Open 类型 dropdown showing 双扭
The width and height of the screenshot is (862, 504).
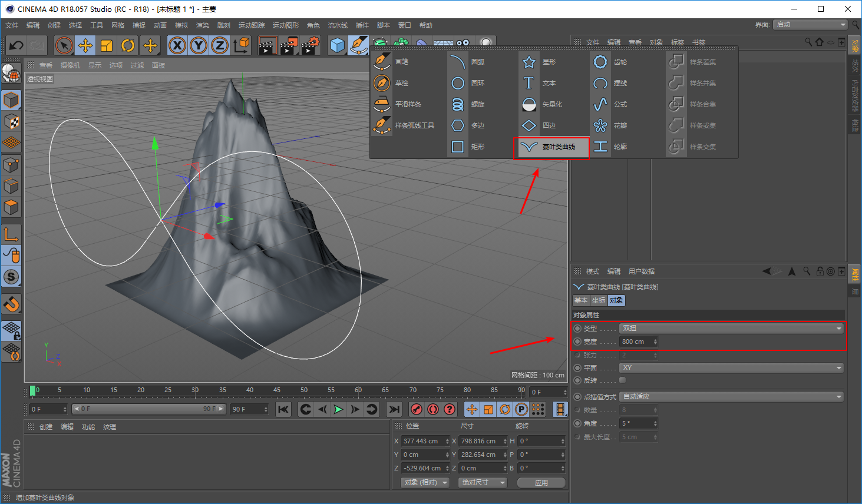tap(731, 329)
